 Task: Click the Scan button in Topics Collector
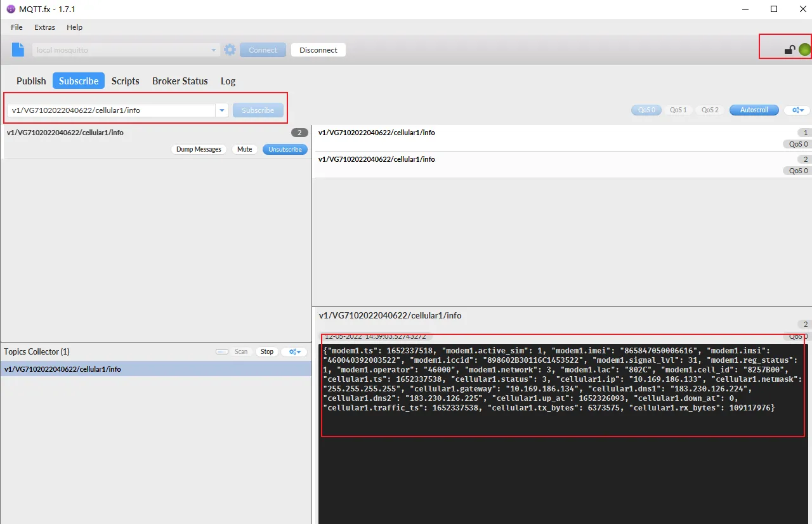241,351
